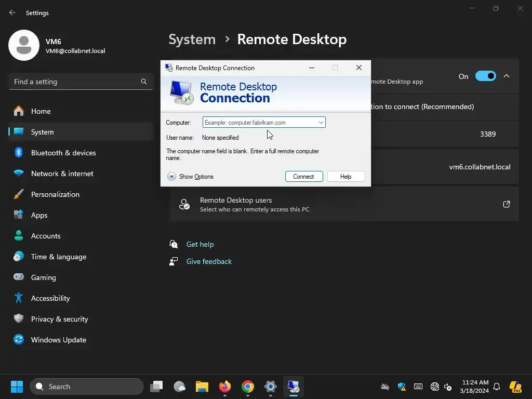Screen dimensions: 532x399
Task: Click the search magnifier in Find a setting
Action: coord(144,82)
